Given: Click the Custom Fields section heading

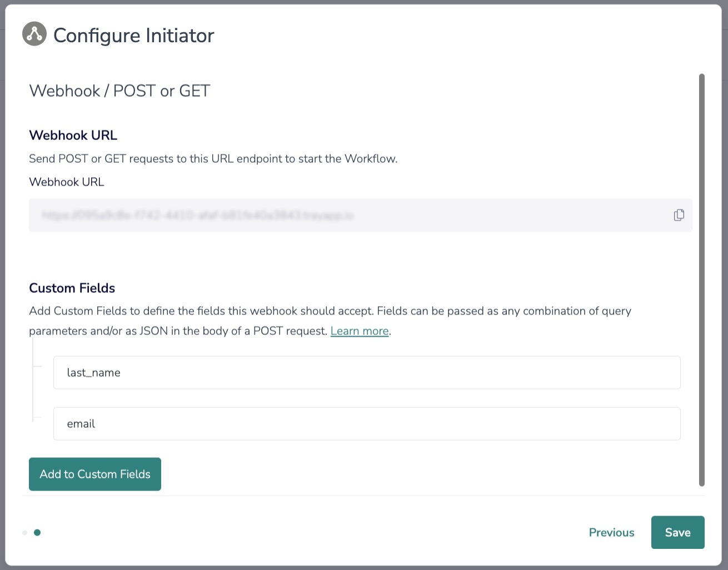Looking at the screenshot, I should coord(72,288).
